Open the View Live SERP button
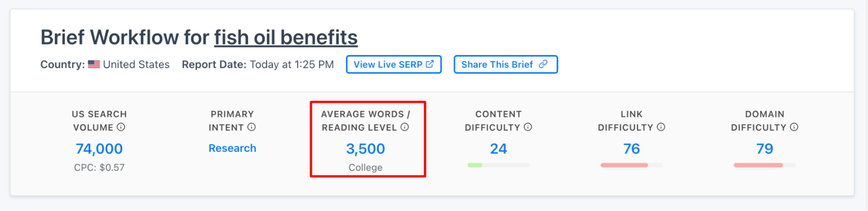Image resolution: width=868 pixels, height=211 pixels. (393, 64)
